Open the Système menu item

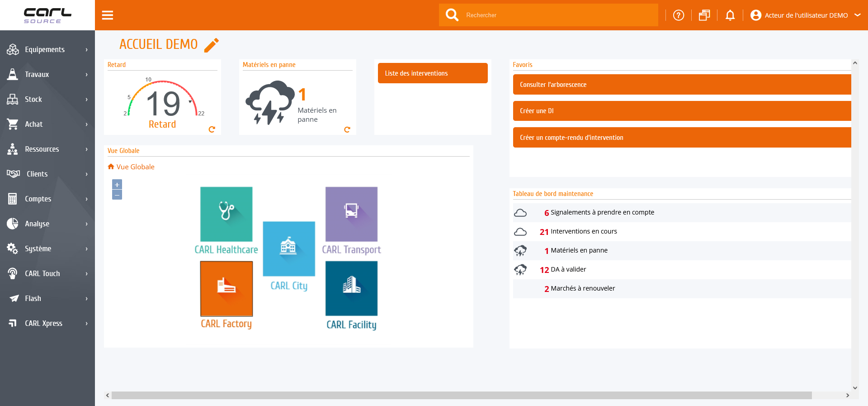47,248
